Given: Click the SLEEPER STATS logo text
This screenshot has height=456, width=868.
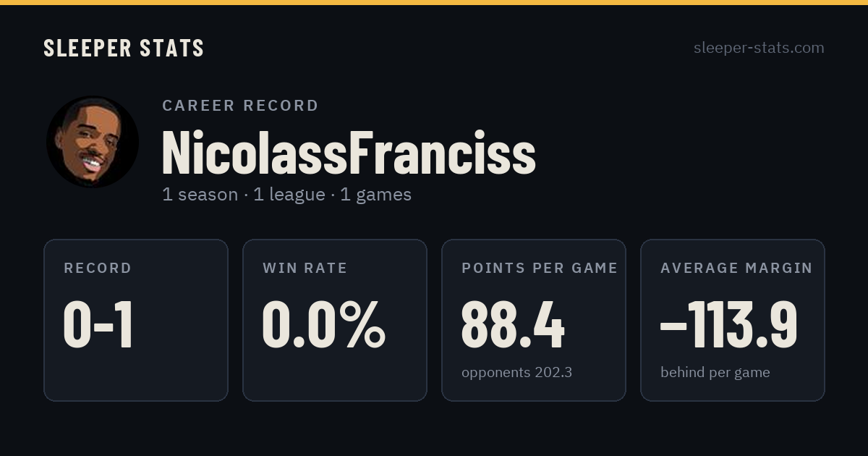Looking at the screenshot, I should [124, 48].
